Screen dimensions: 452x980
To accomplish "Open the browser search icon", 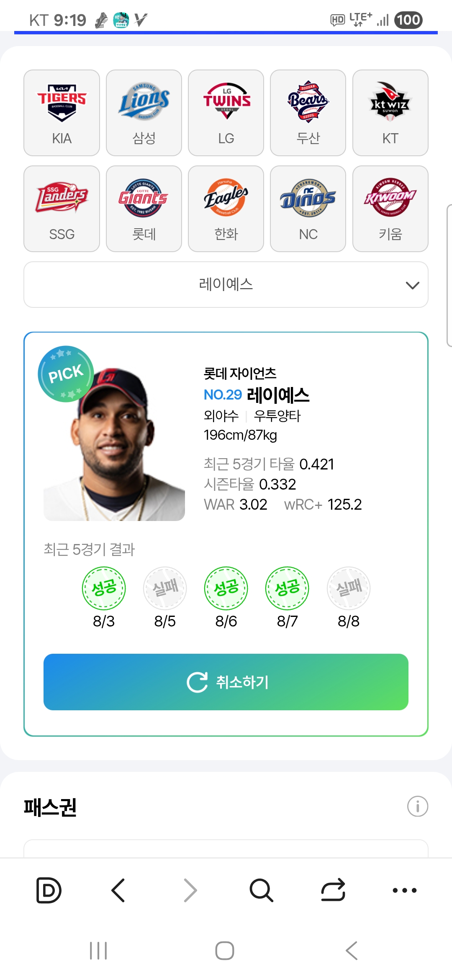I will click(261, 890).
